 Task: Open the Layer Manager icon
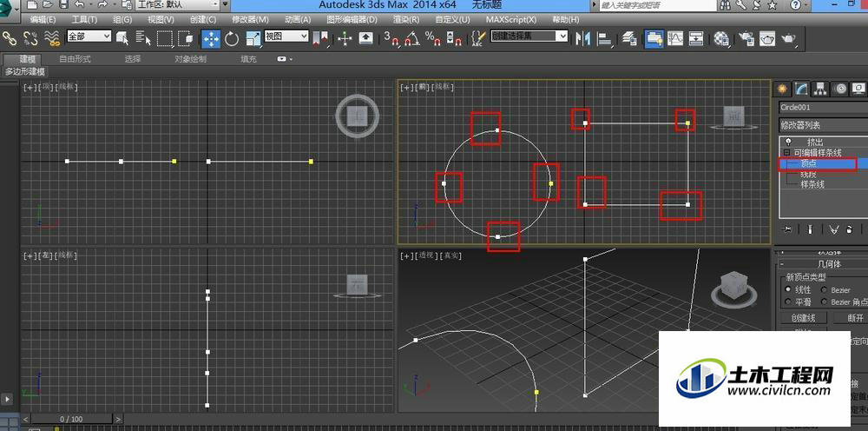(629, 38)
